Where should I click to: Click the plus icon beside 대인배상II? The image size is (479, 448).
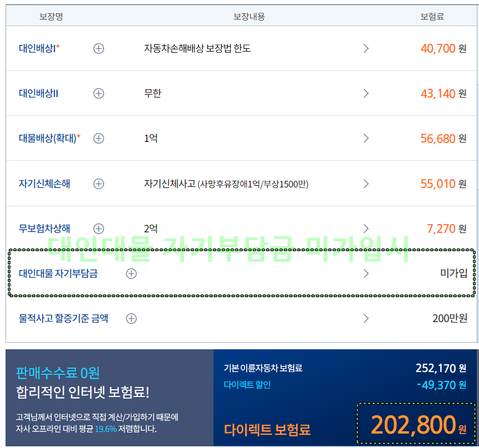pos(99,94)
